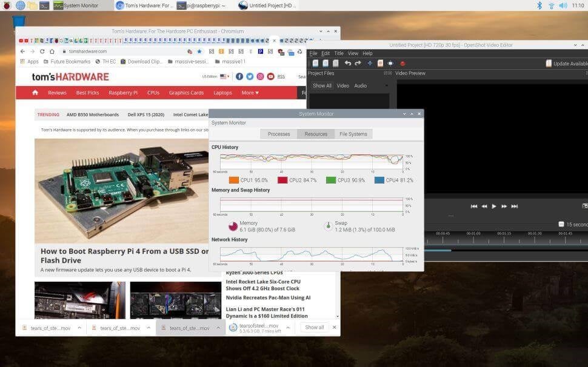
Task: Open the Project Files filter dropdown arrow
Action: [x=386, y=86]
